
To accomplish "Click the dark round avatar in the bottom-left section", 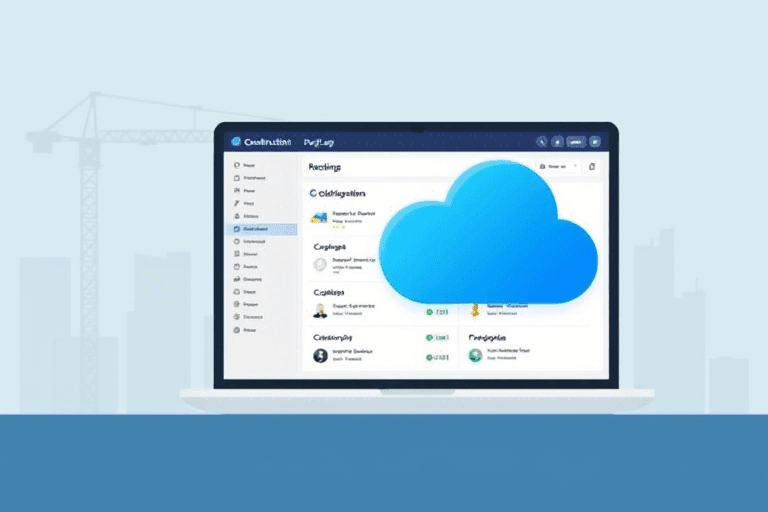I will 320,356.
